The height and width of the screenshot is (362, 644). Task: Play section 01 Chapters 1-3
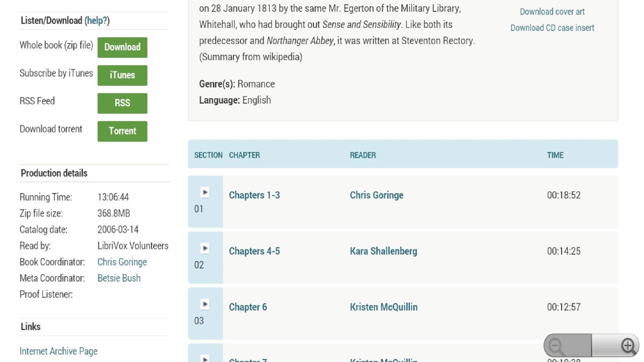tap(205, 192)
